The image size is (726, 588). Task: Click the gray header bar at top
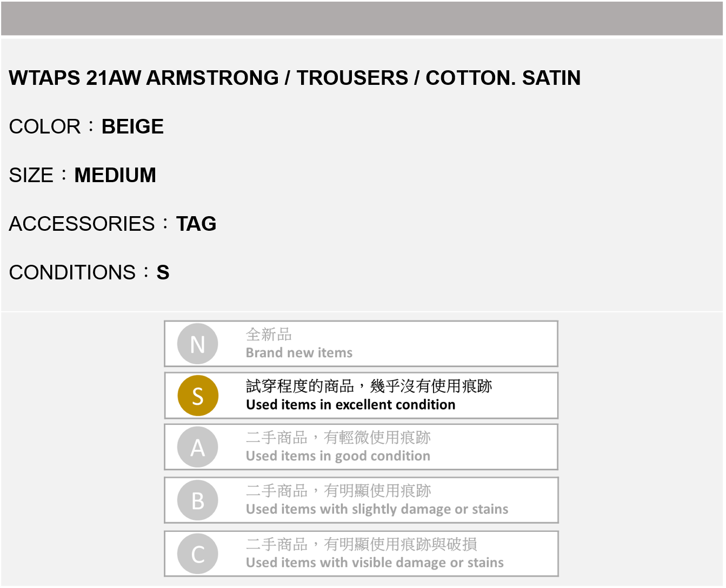pyautogui.click(x=362, y=18)
